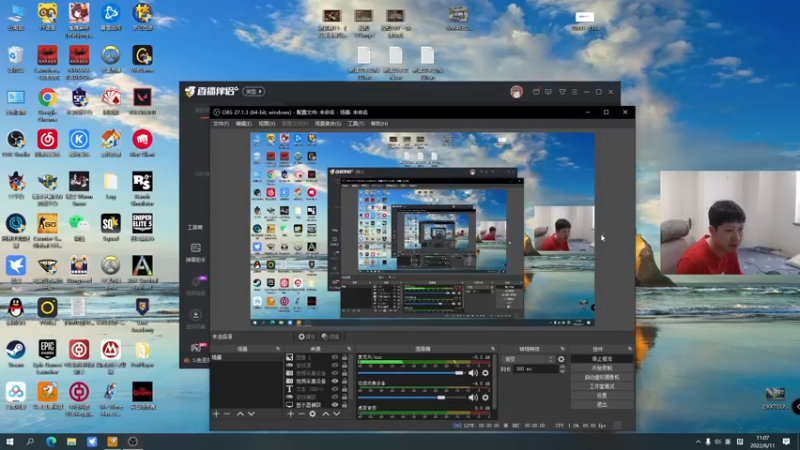Toggle visibility of active 视频采集设备 source
This screenshot has width=800, height=450.
click(335, 381)
